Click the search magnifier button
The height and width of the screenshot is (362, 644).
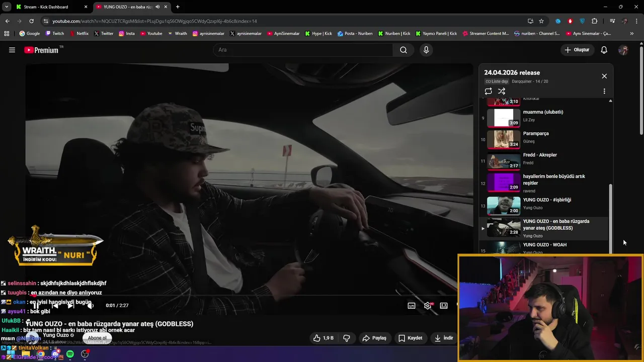pyautogui.click(x=404, y=50)
